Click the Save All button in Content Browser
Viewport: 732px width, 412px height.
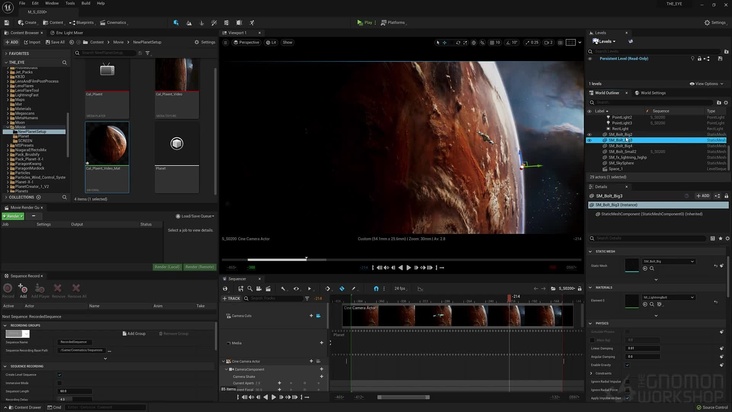coord(58,42)
